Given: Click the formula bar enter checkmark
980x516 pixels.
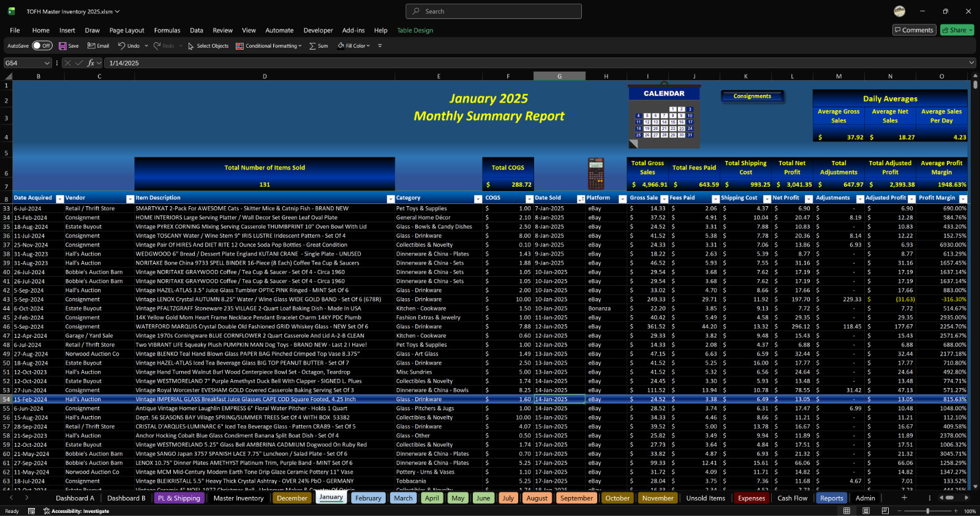Looking at the screenshot, I should click(x=79, y=63).
